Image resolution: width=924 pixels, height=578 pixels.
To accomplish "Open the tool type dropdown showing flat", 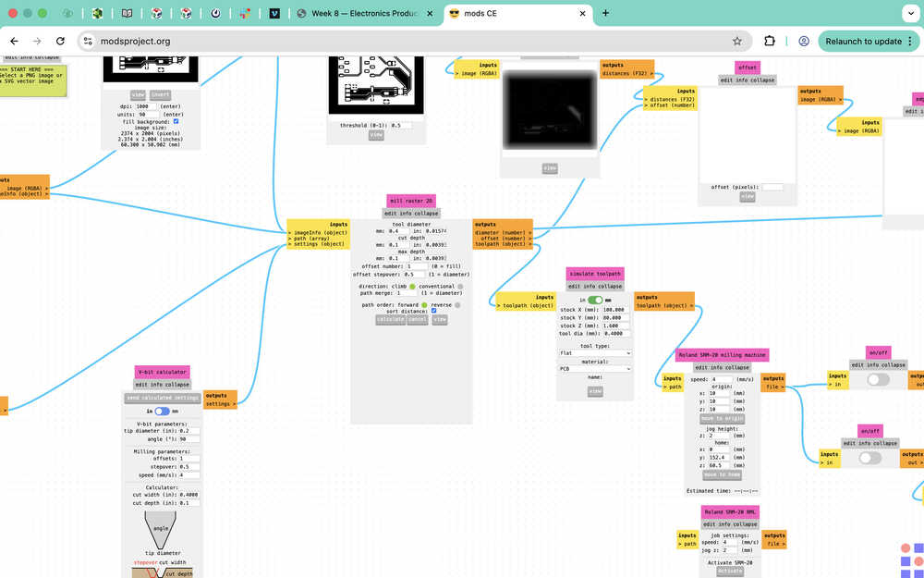I will pyautogui.click(x=595, y=353).
